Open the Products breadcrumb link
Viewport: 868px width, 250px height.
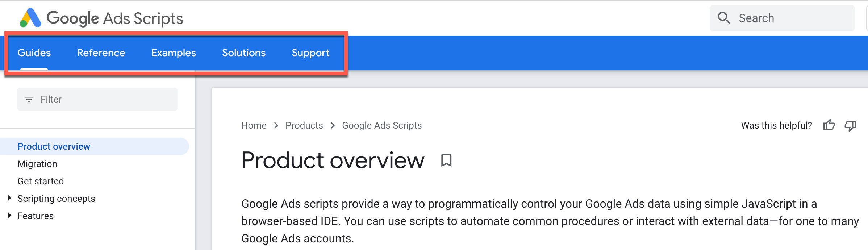304,125
